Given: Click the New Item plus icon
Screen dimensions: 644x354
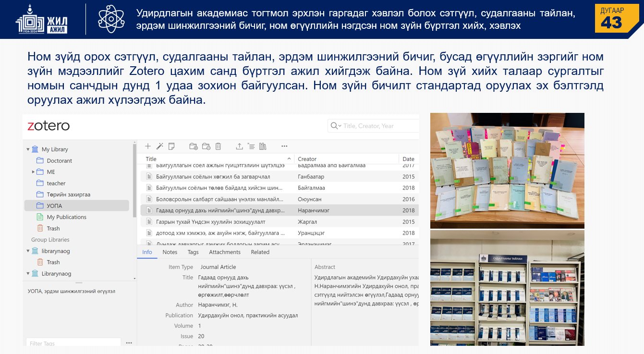Looking at the screenshot, I should tap(148, 146).
